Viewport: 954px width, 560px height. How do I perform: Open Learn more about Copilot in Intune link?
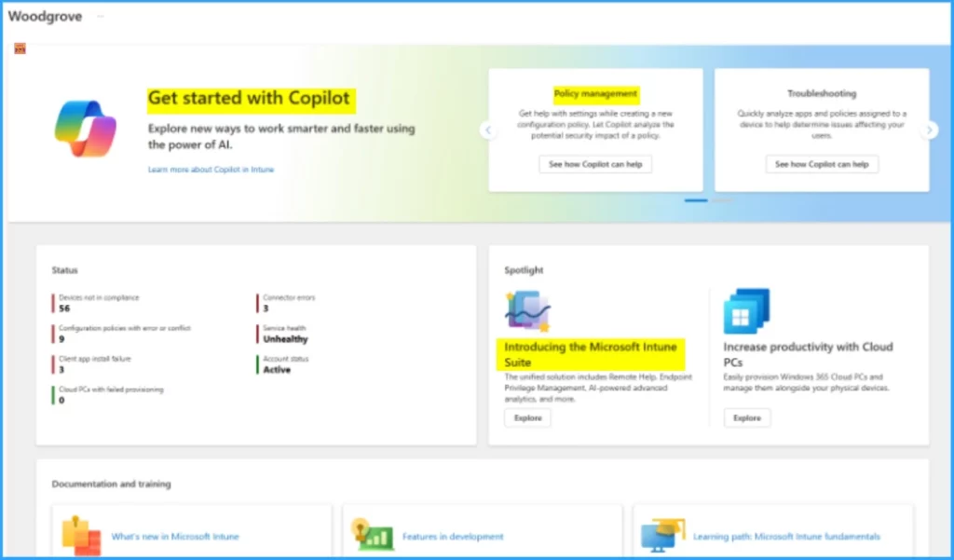click(x=211, y=170)
